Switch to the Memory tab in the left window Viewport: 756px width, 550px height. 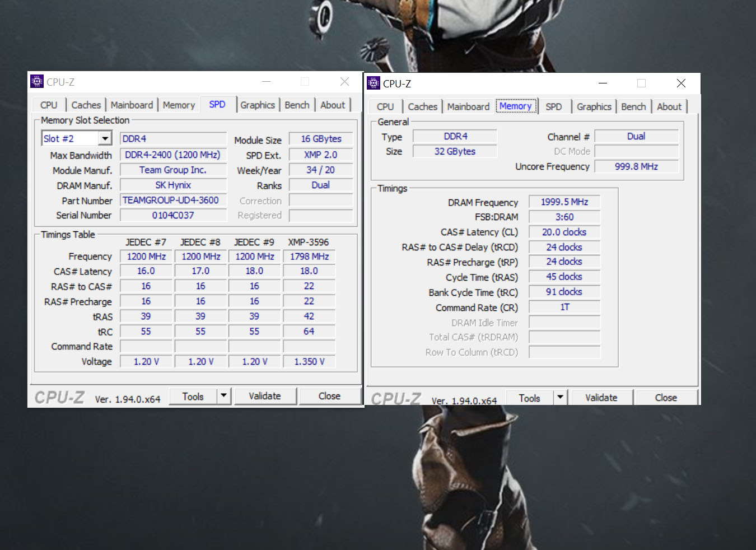pyautogui.click(x=179, y=105)
